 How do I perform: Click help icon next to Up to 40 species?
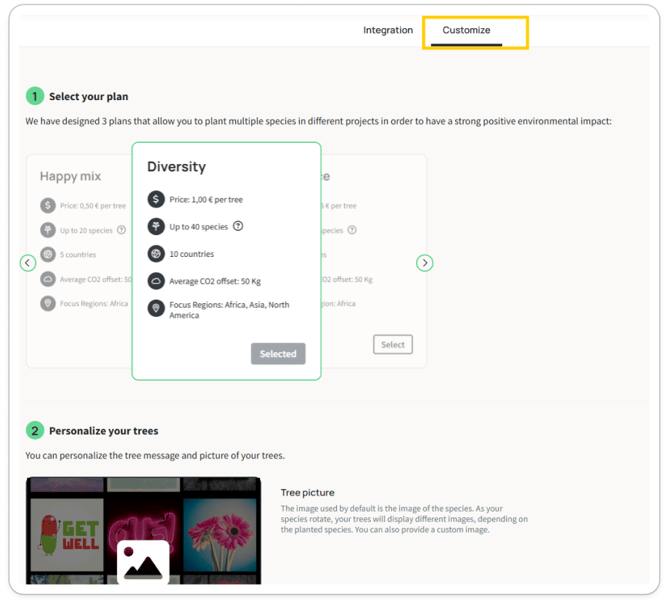[238, 226]
